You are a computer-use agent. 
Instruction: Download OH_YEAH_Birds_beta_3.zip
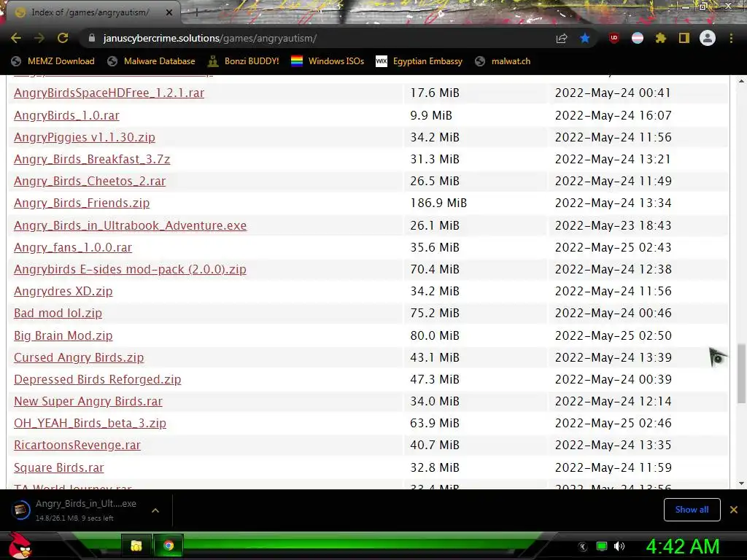[90, 424]
